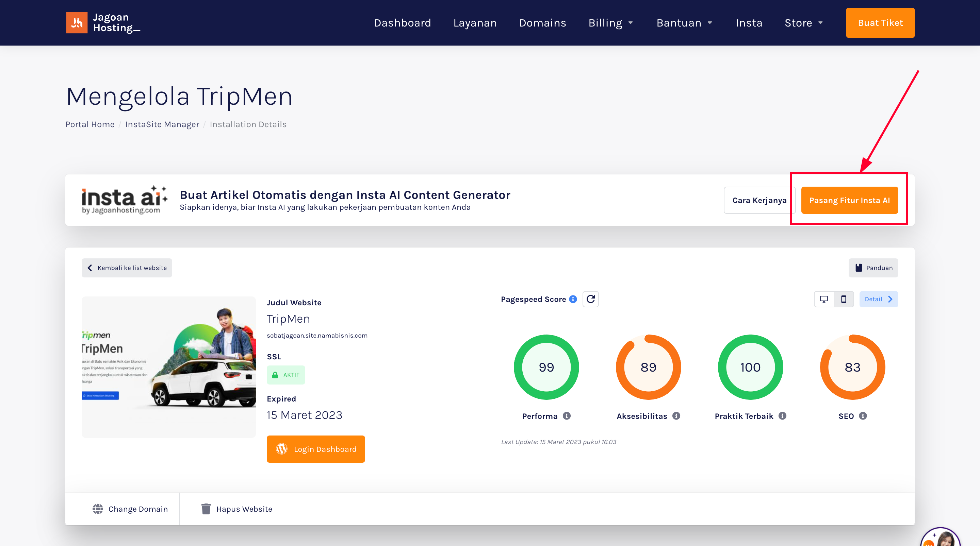The image size is (980, 546).
Task: Show info about Pagespeed Score
Action: 573,299
